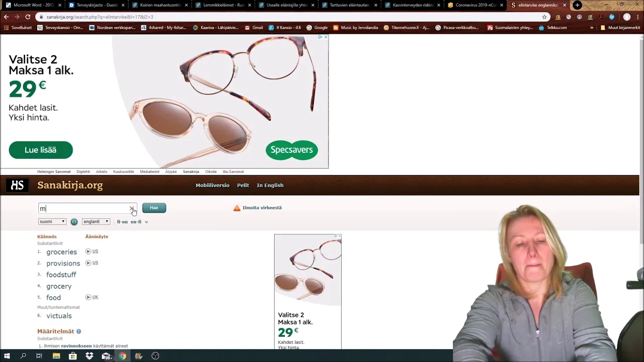Screen dimensions: 644x362
Task: Switch site to In English
Action: coord(270,185)
